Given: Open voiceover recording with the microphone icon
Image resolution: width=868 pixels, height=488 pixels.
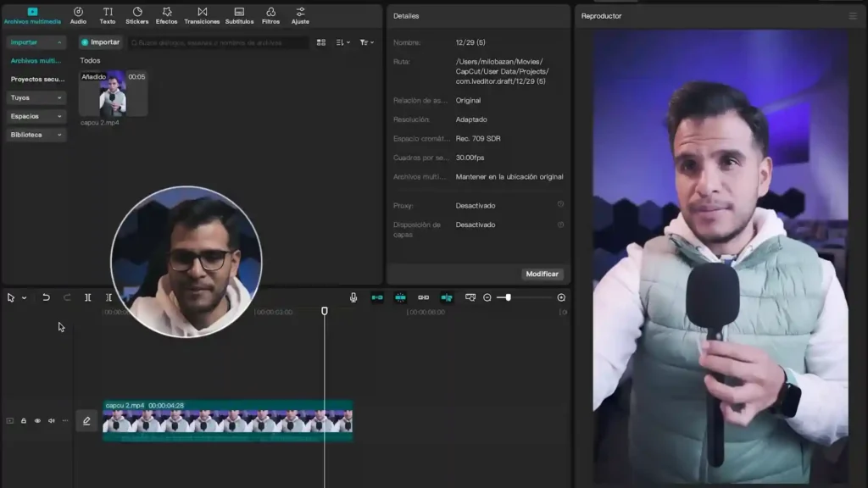Looking at the screenshot, I should tap(353, 298).
